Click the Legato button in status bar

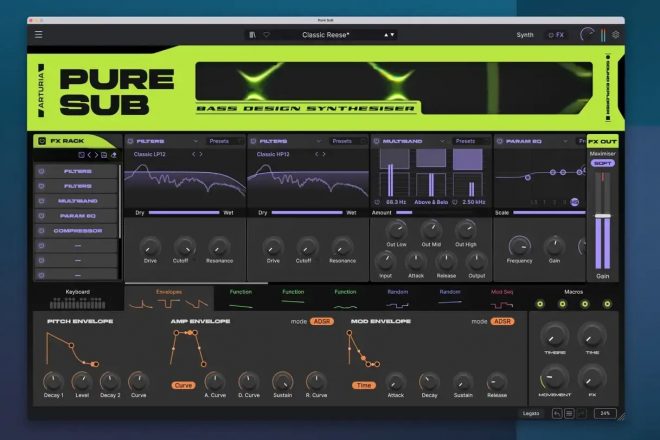(x=531, y=413)
